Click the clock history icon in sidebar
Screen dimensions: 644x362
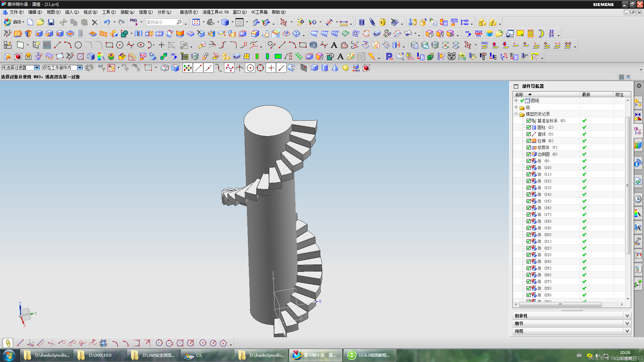[638, 199]
